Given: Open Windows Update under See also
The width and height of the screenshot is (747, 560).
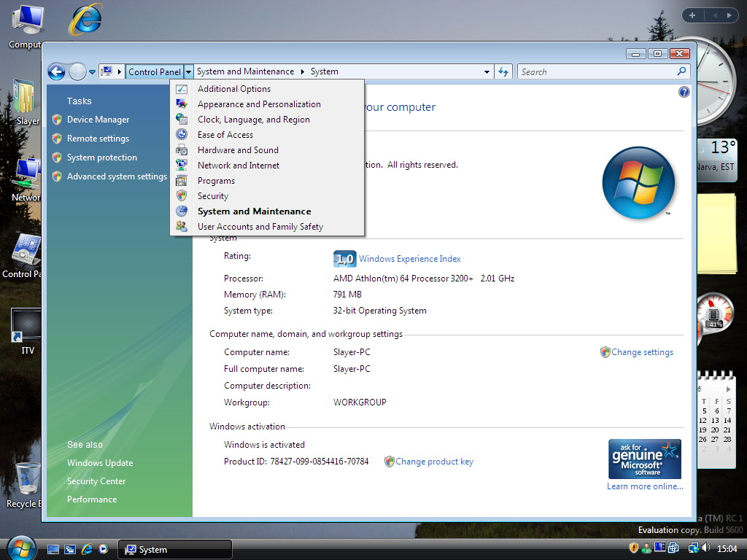Looking at the screenshot, I should (x=100, y=463).
